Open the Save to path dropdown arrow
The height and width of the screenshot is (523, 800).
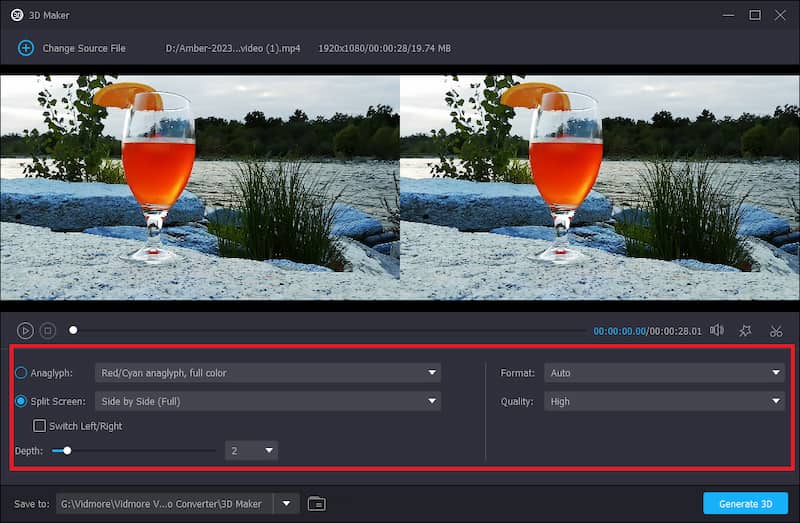tap(287, 503)
